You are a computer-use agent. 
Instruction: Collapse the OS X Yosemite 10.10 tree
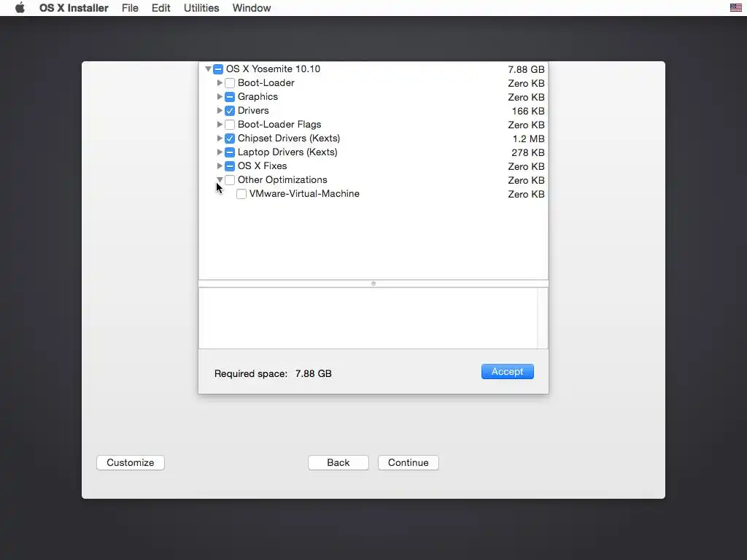[208, 69]
